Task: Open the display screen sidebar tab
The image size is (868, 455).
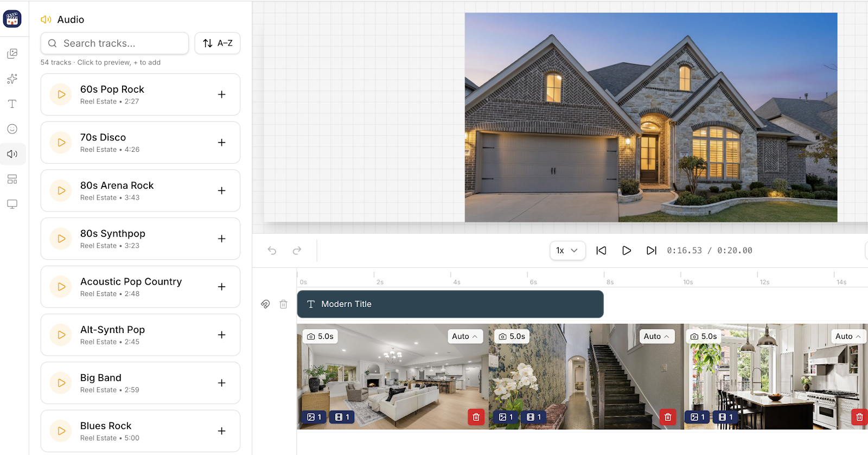Action: point(12,204)
